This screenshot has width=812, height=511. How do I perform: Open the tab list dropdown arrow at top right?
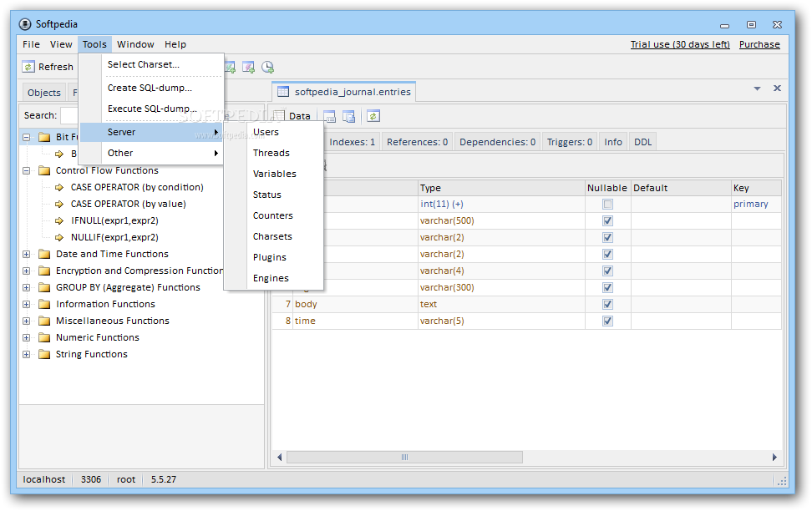click(757, 89)
